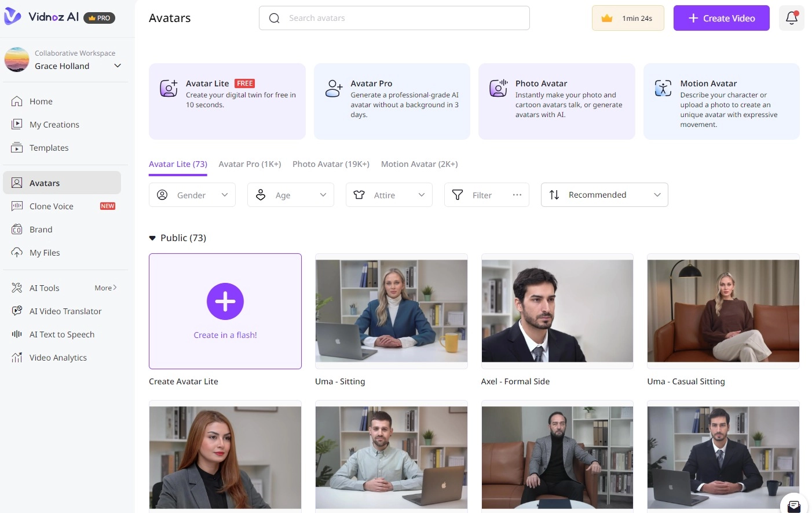Screen dimensions: 812x513
Task: Open AI Video Translator tool
Action: click(x=65, y=311)
